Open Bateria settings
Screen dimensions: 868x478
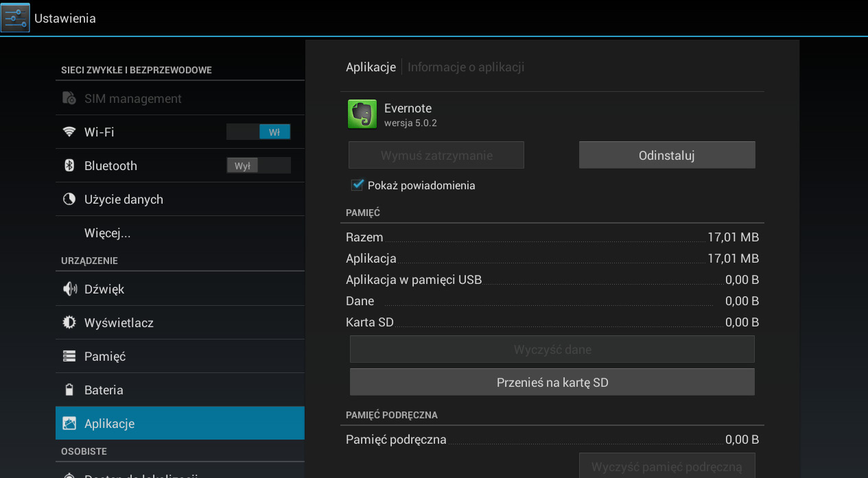pos(180,390)
